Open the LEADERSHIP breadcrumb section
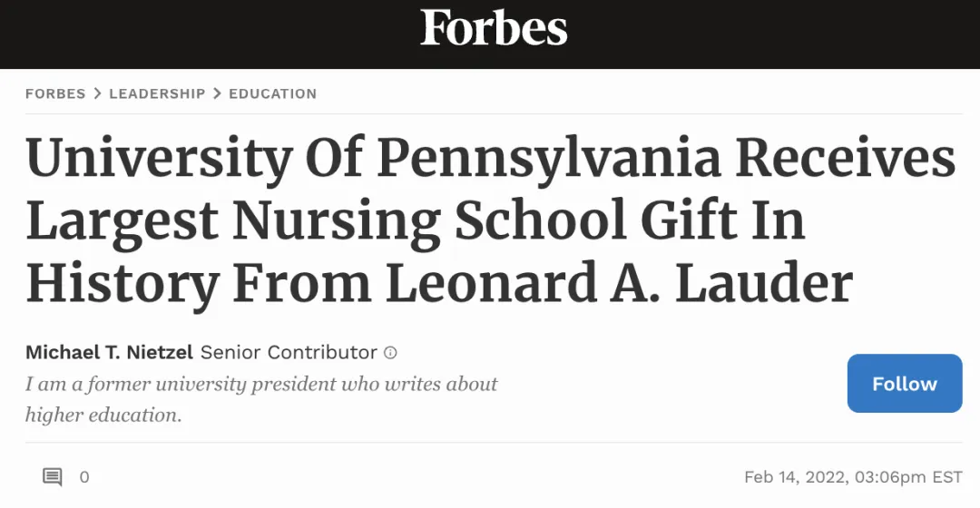 (157, 93)
